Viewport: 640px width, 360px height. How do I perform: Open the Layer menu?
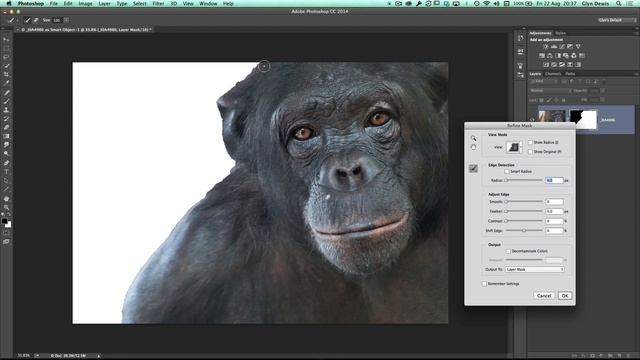tap(104, 4)
